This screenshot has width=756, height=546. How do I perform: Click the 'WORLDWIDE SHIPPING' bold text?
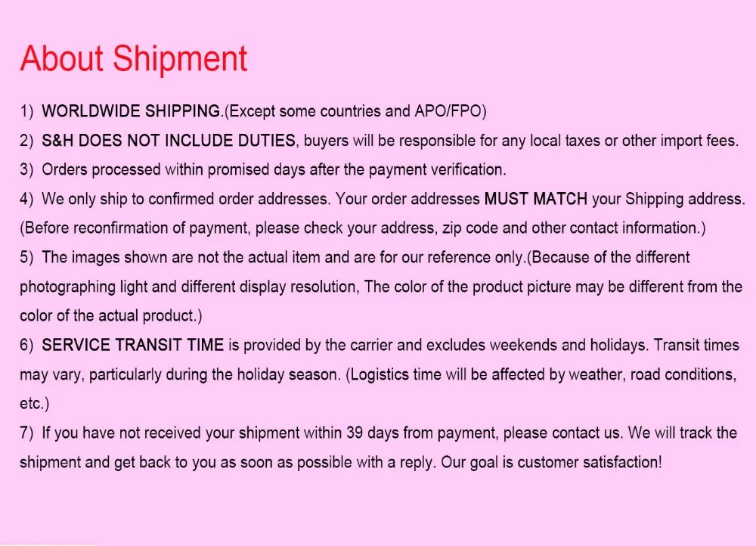[131, 111]
